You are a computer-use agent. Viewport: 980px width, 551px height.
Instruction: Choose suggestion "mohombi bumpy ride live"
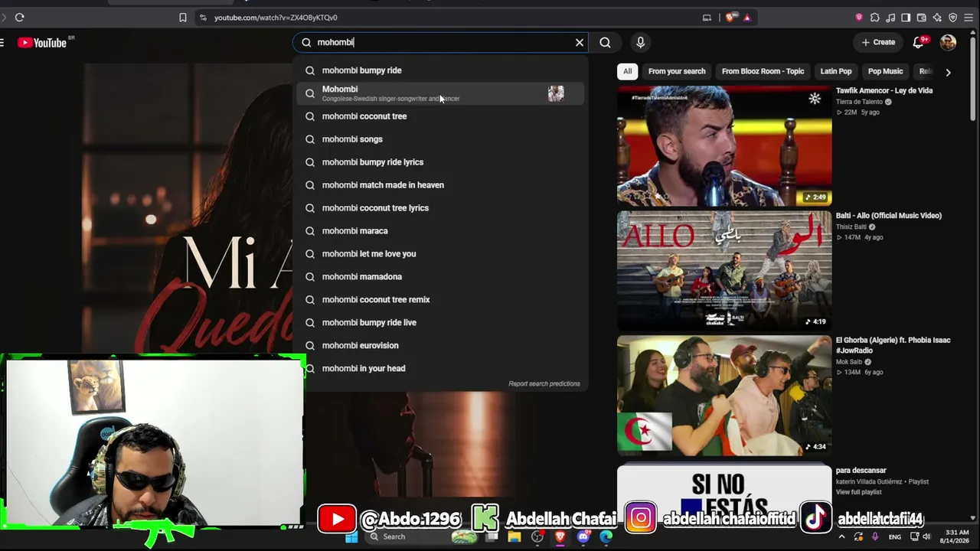(440, 323)
